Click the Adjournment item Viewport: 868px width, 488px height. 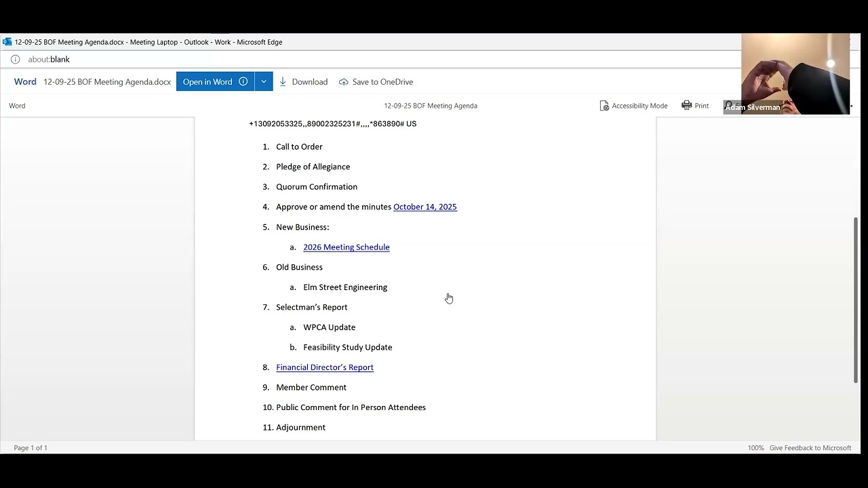pos(301,428)
